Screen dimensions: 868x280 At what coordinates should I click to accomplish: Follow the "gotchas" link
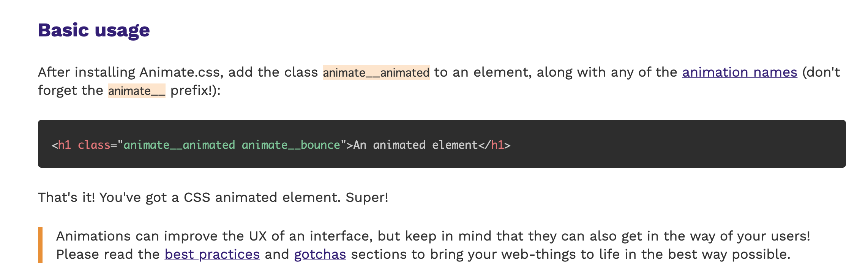(320, 255)
